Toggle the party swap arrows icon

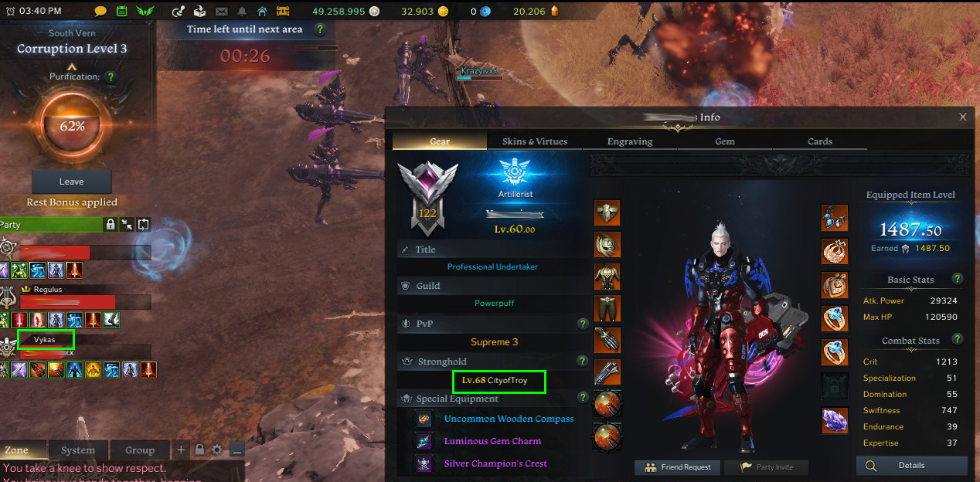point(144,225)
